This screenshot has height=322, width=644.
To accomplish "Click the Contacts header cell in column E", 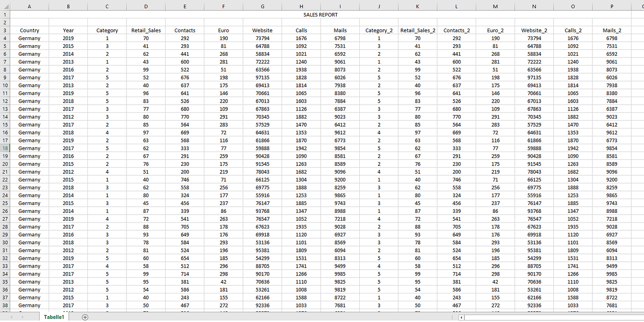I will click(x=185, y=30).
